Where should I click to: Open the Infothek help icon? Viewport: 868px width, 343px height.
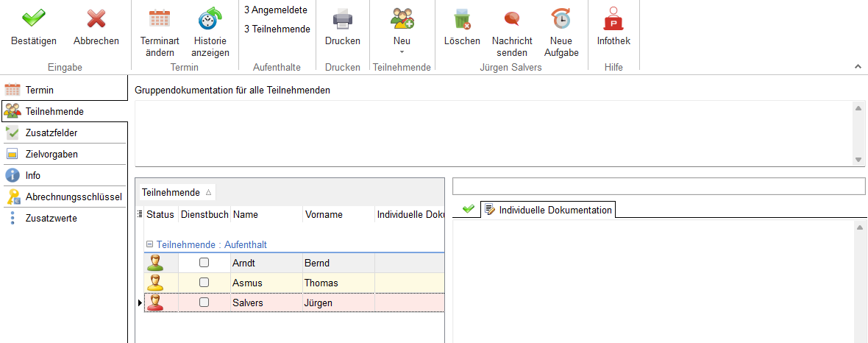[x=613, y=18]
